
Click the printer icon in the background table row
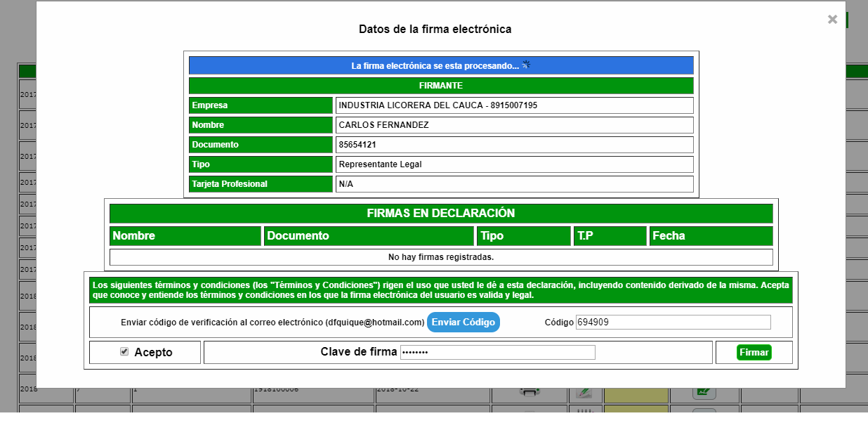529,393
